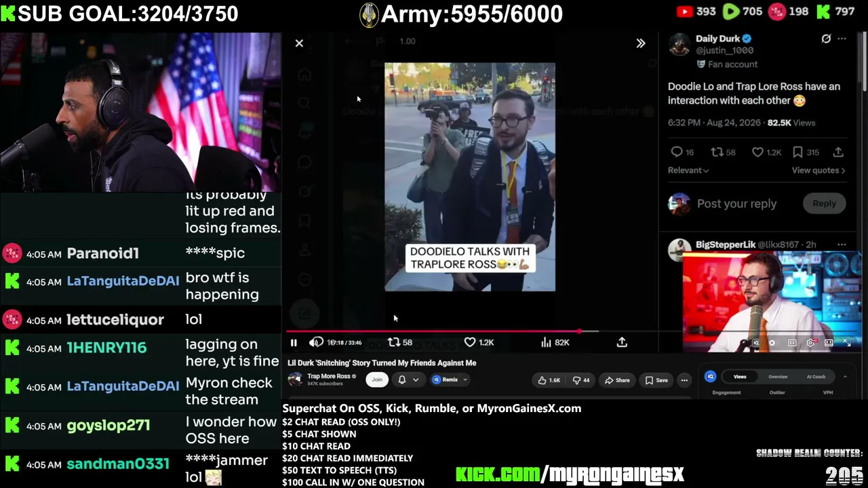The image size is (868, 488).
Task: Click the goyslop271 chat username
Action: coord(108,426)
